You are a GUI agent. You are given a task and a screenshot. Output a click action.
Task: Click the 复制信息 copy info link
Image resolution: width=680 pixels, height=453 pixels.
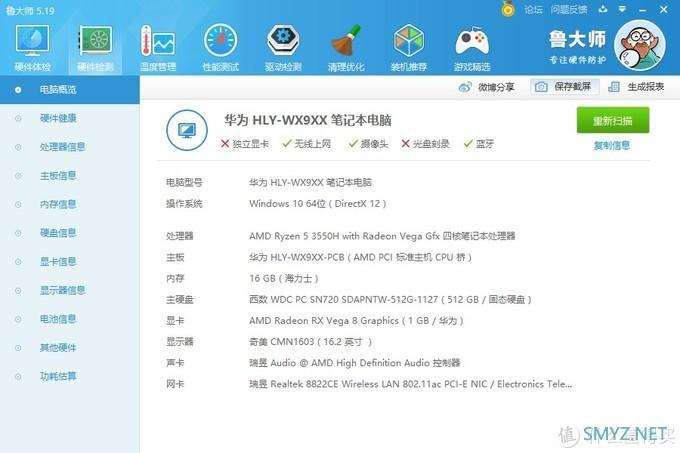click(612, 146)
